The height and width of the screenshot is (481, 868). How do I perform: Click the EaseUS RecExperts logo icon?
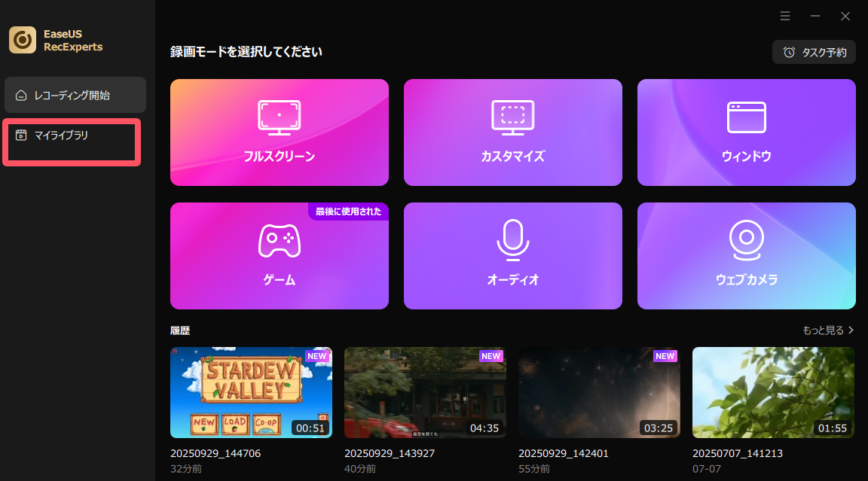point(23,40)
